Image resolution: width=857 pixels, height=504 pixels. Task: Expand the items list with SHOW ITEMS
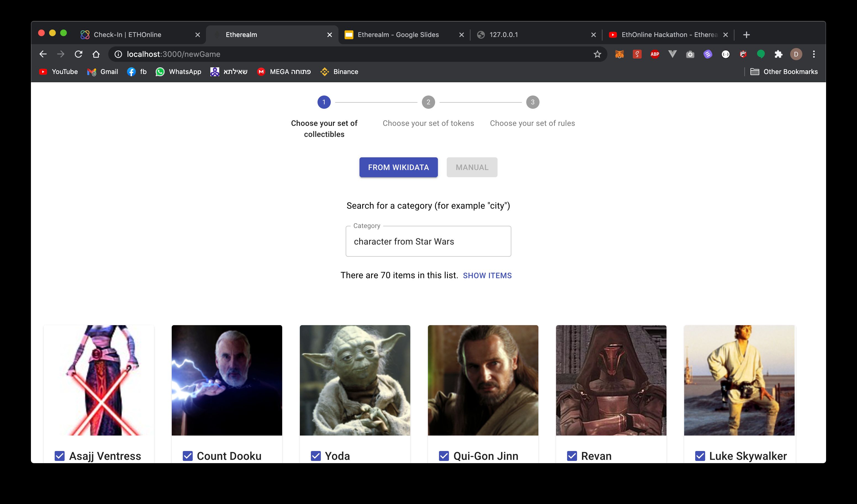[487, 275]
